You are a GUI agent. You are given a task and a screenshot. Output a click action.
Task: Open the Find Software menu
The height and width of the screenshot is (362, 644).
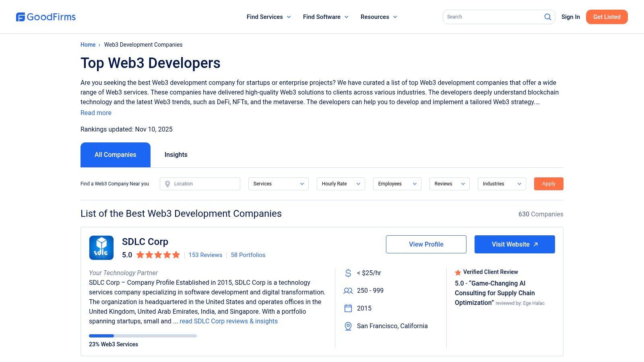click(326, 17)
